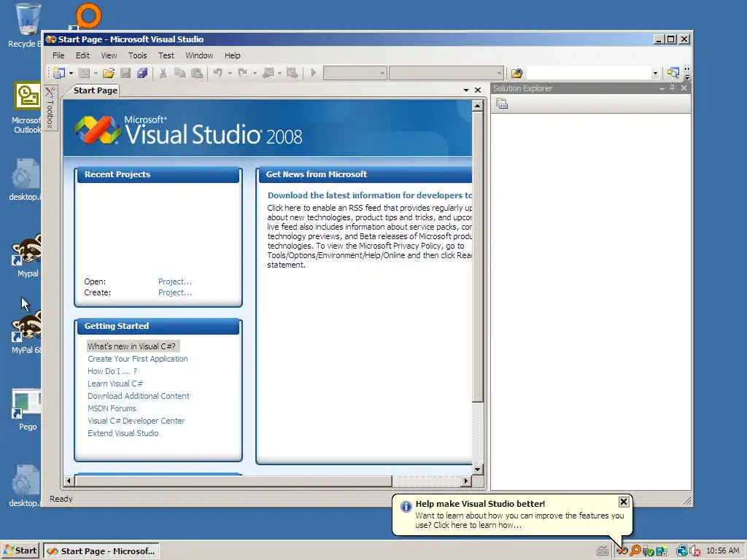Click the Learn Visual C# link

(115, 384)
